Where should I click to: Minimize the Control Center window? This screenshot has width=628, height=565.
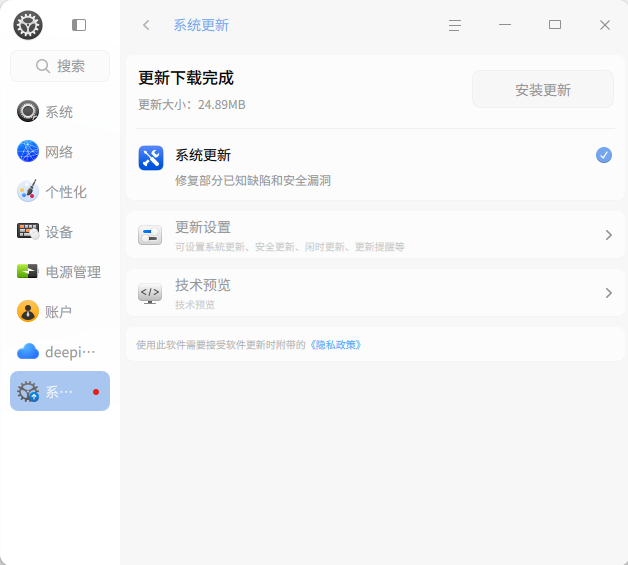tap(505, 25)
